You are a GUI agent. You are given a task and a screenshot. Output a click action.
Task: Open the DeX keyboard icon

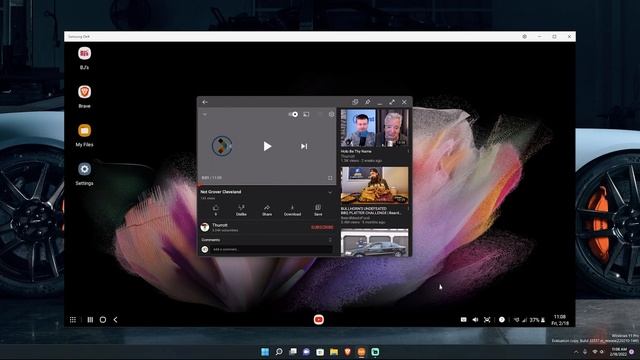(x=464, y=320)
